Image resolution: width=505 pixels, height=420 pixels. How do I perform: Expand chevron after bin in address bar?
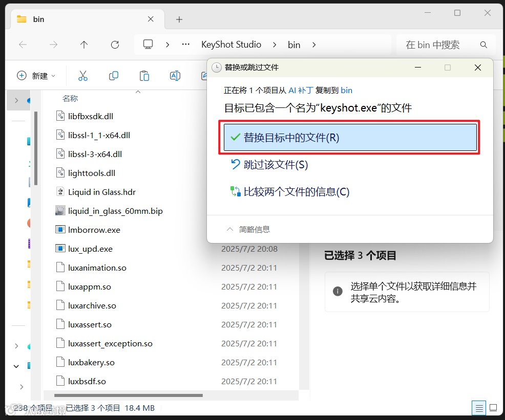coord(314,45)
